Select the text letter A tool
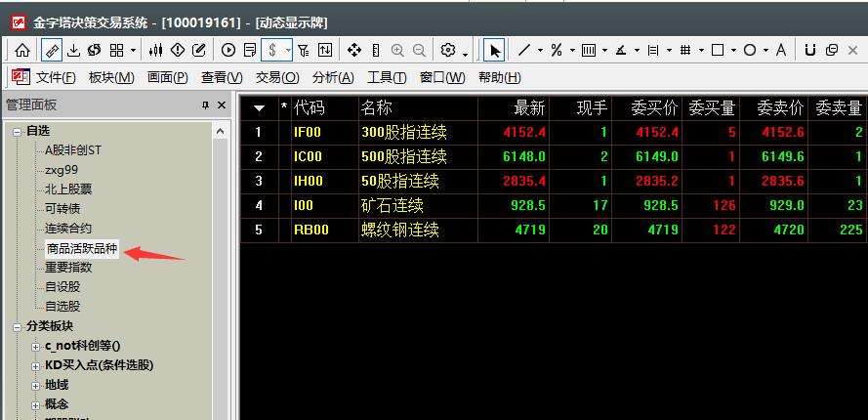Image resolution: width=868 pixels, height=420 pixels. tap(781, 51)
